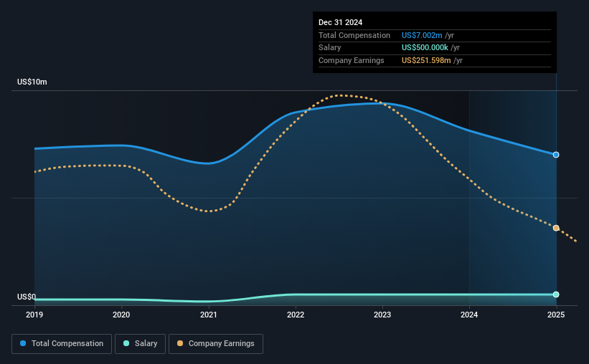Click the US$500.000k salary value

pyautogui.click(x=425, y=48)
